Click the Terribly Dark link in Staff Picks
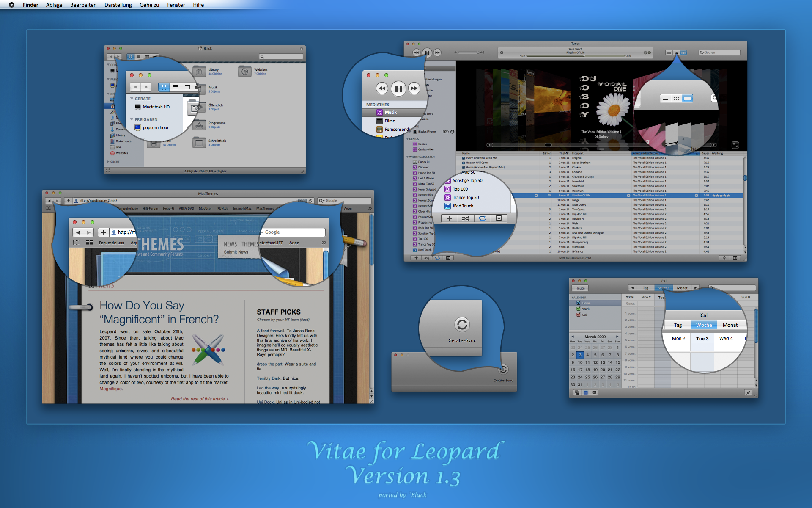The image size is (812, 508). click(x=269, y=378)
